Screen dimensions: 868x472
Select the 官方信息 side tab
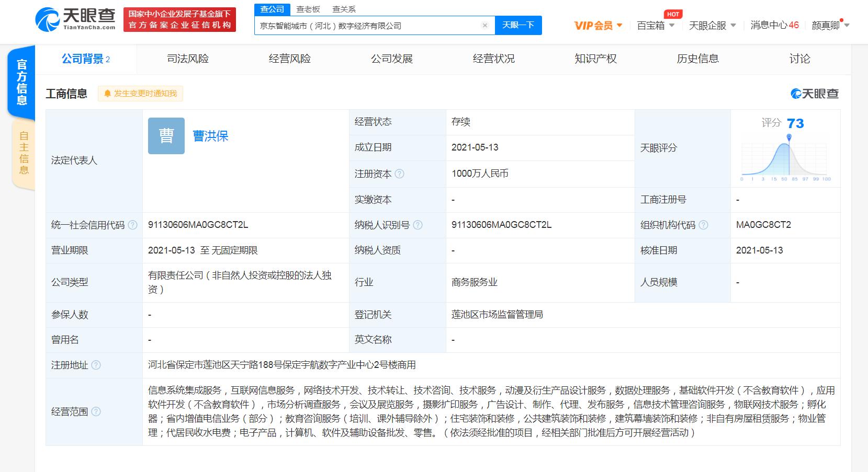pos(21,82)
